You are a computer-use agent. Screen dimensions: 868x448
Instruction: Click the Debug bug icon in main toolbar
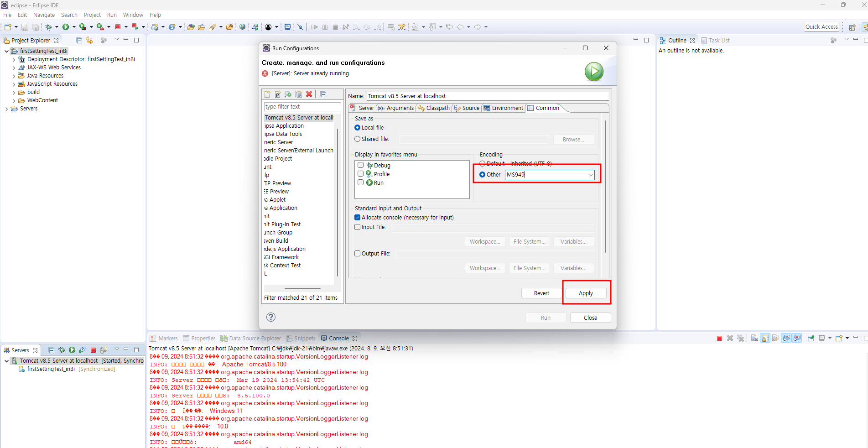tap(48, 27)
